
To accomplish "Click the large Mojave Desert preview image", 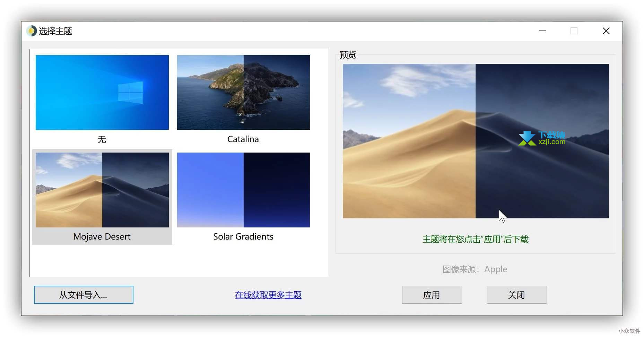I will (476, 141).
